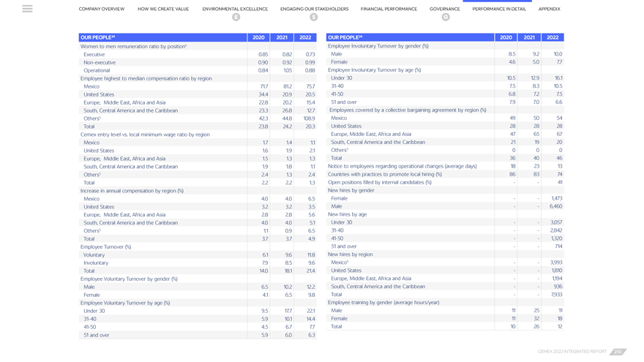Select 'Open positions filled by internal candidates' row
The image size is (644, 362).
click(445, 182)
